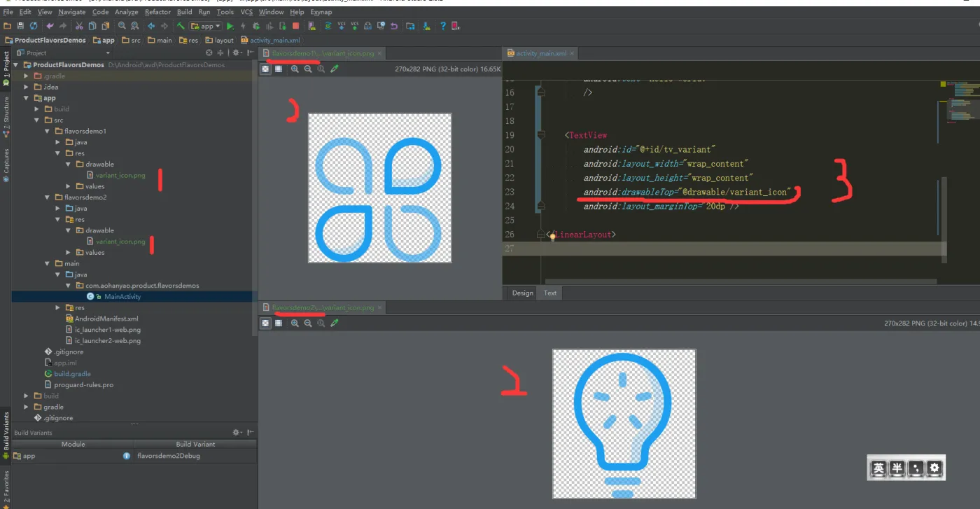Open the app run configuration dropdown
This screenshot has width=980, height=509.
click(x=207, y=26)
